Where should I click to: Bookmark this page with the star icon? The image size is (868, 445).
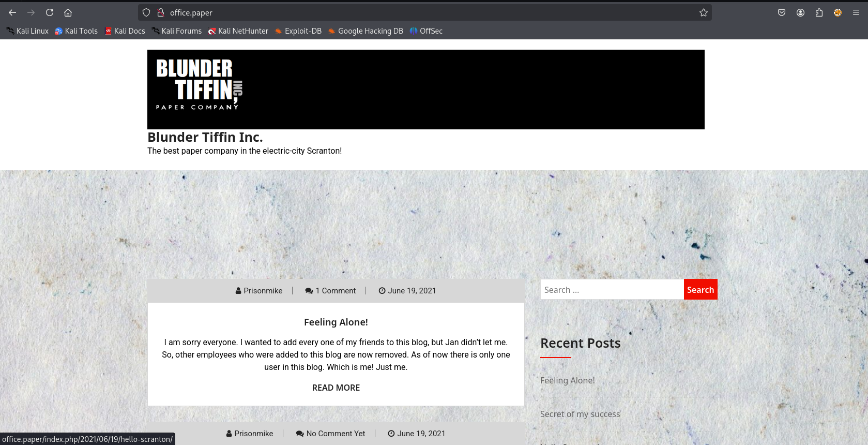point(703,12)
